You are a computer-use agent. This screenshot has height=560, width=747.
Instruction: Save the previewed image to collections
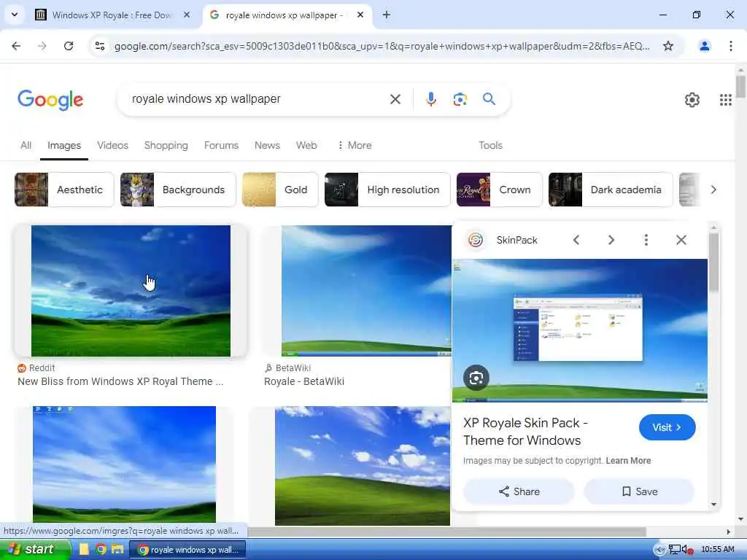coord(639,491)
